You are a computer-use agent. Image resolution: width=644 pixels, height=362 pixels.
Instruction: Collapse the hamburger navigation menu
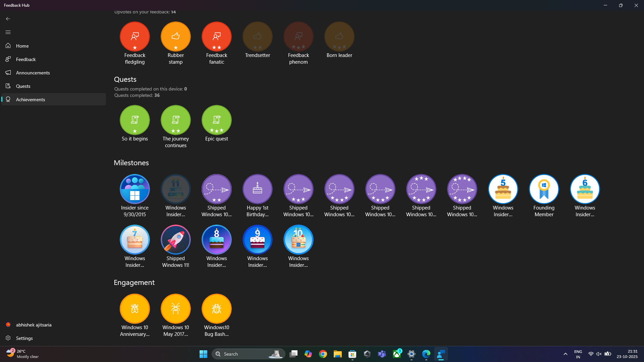[x=8, y=32]
